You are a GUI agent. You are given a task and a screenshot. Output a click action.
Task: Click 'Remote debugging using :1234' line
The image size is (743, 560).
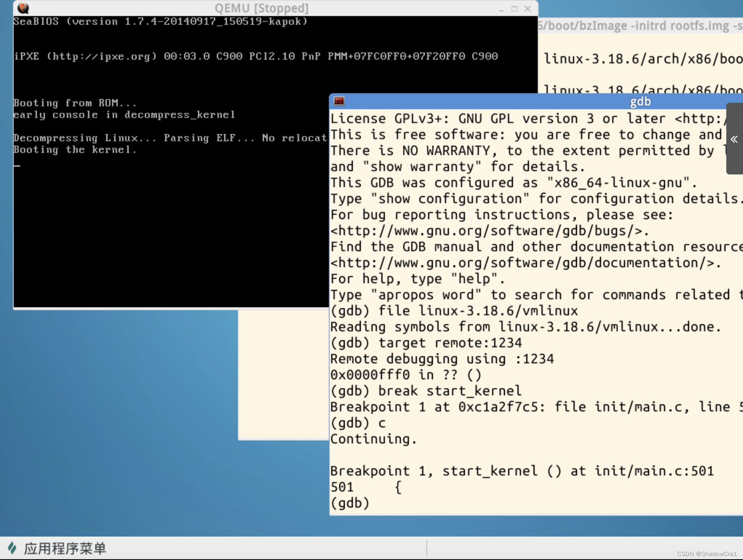click(442, 359)
